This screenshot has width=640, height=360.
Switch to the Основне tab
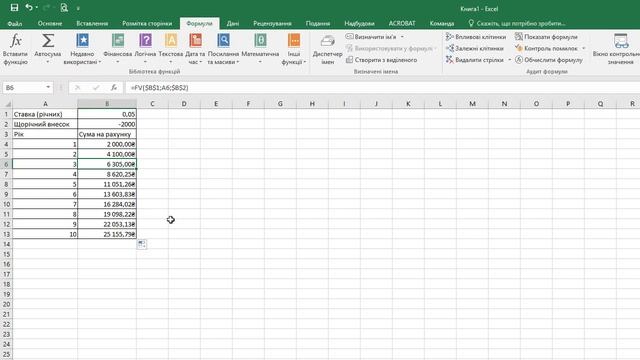click(50, 23)
